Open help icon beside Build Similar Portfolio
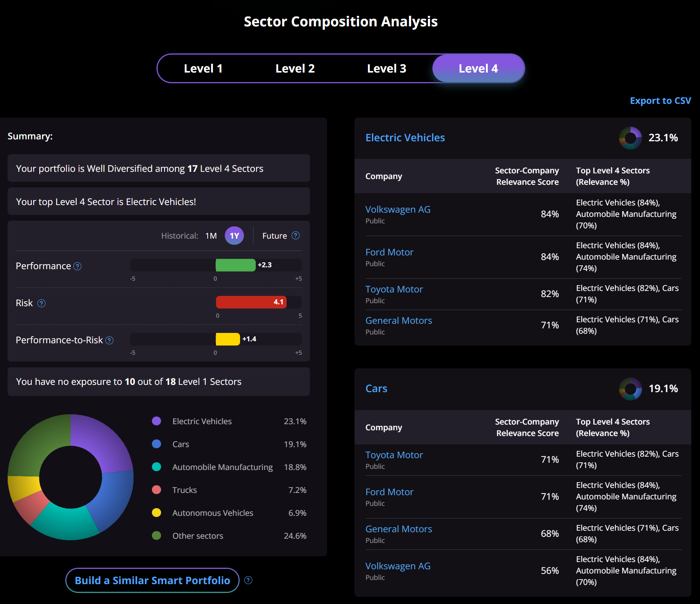 tap(248, 580)
